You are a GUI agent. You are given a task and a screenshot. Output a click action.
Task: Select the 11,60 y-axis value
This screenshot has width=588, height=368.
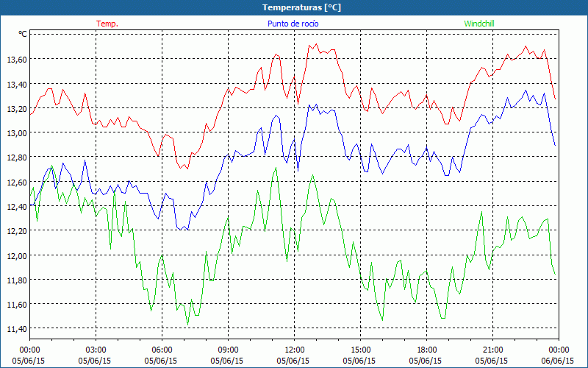pos(17,305)
